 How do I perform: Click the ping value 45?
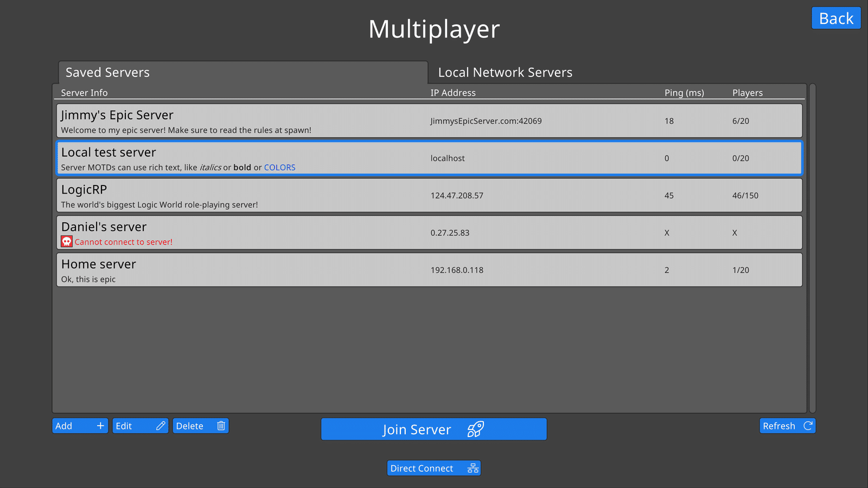[x=669, y=196]
